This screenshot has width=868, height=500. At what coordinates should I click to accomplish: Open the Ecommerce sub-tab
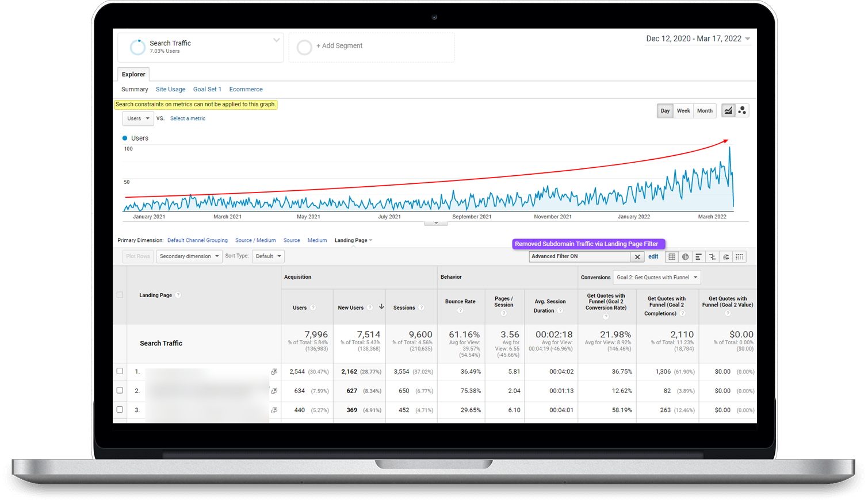(246, 89)
